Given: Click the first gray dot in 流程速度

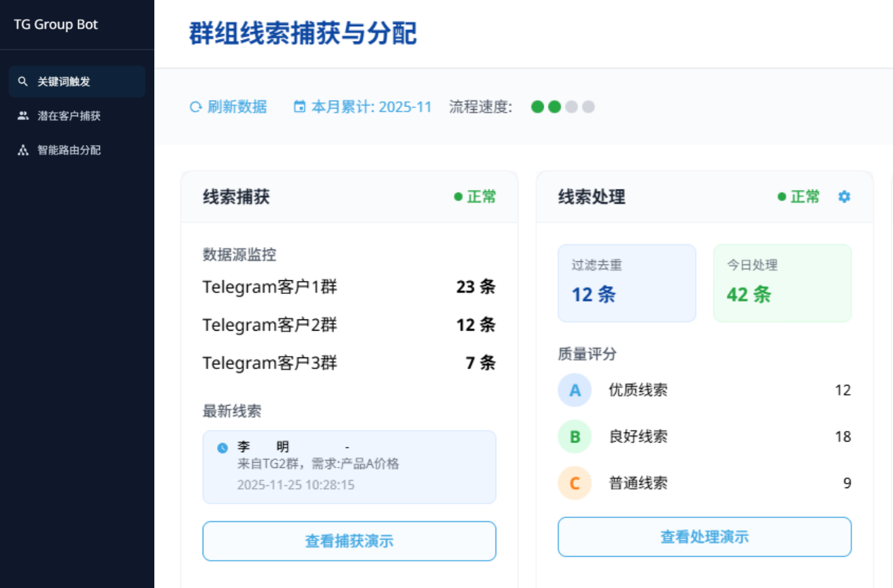Looking at the screenshot, I should pos(571,106).
